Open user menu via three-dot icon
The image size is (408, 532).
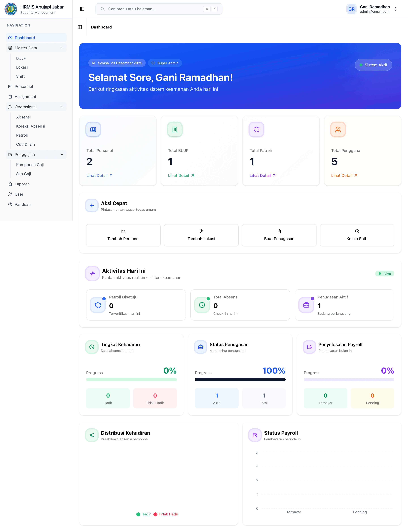[x=395, y=9]
